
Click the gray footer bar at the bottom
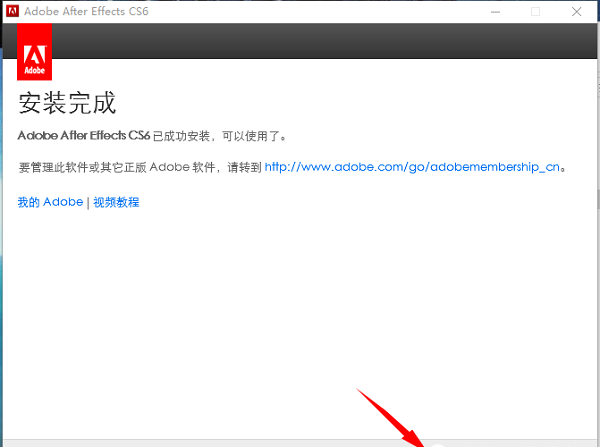(200, 442)
